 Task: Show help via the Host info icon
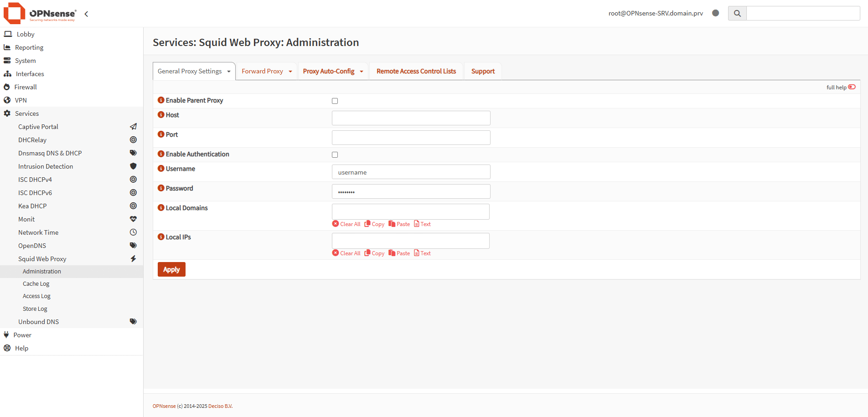161,115
